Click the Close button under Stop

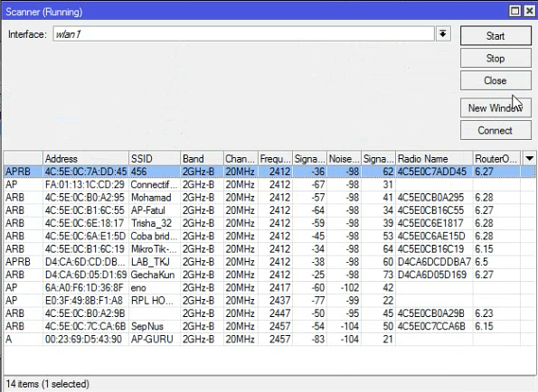pos(496,80)
